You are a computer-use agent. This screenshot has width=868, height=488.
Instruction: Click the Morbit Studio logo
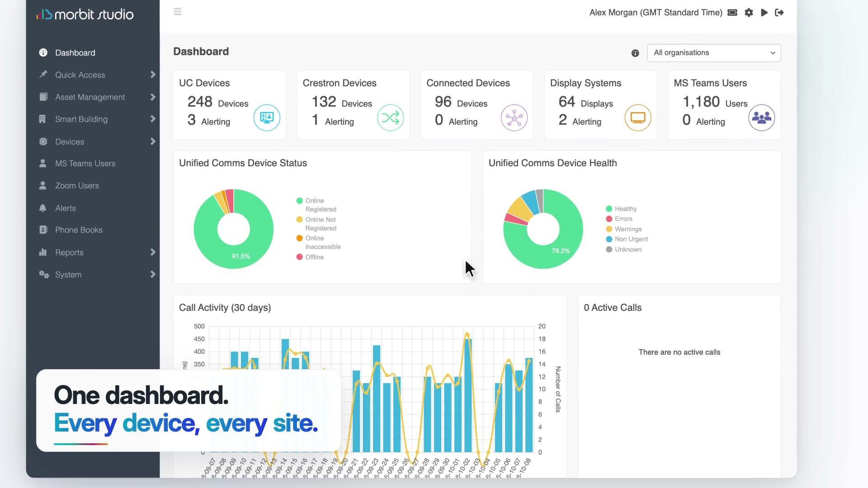point(85,14)
